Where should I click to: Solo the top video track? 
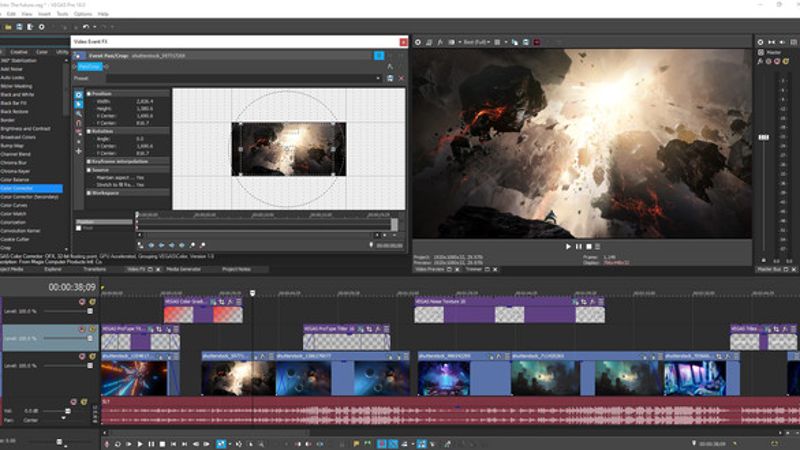(x=92, y=302)
